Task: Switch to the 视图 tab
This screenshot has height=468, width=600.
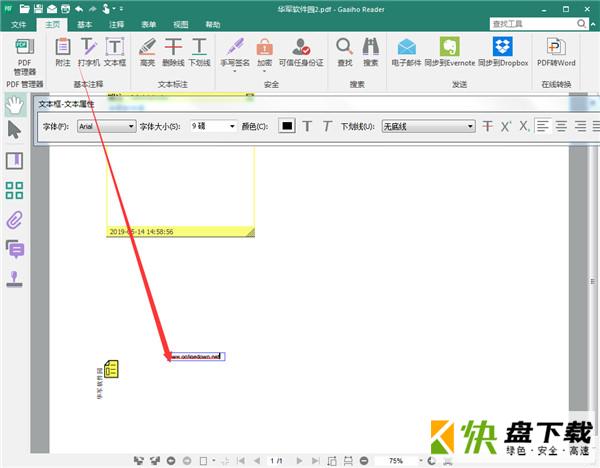Action: (181, 24)
